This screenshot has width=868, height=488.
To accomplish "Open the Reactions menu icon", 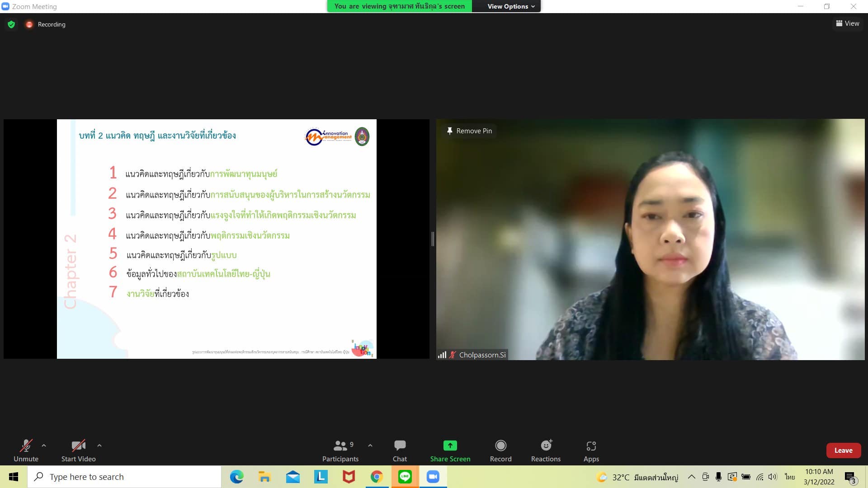I will [x=546, y=446].
